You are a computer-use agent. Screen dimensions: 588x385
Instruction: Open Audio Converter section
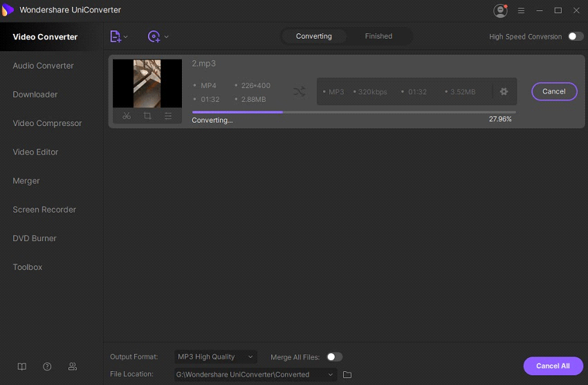point(43,66)
